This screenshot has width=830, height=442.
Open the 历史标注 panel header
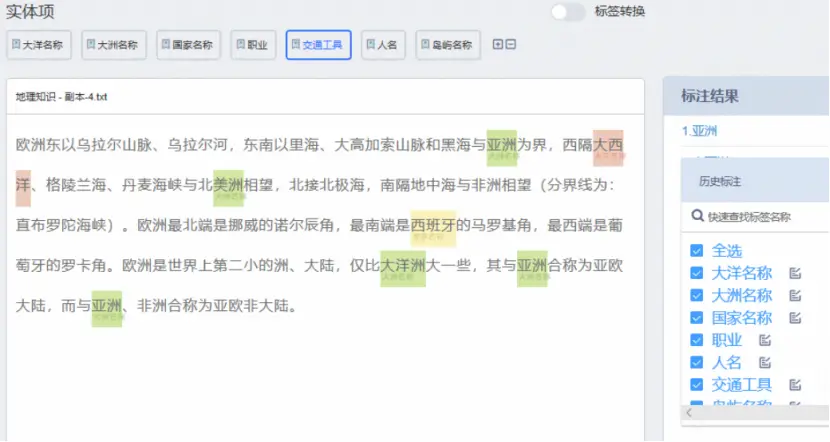coord(755,181)
